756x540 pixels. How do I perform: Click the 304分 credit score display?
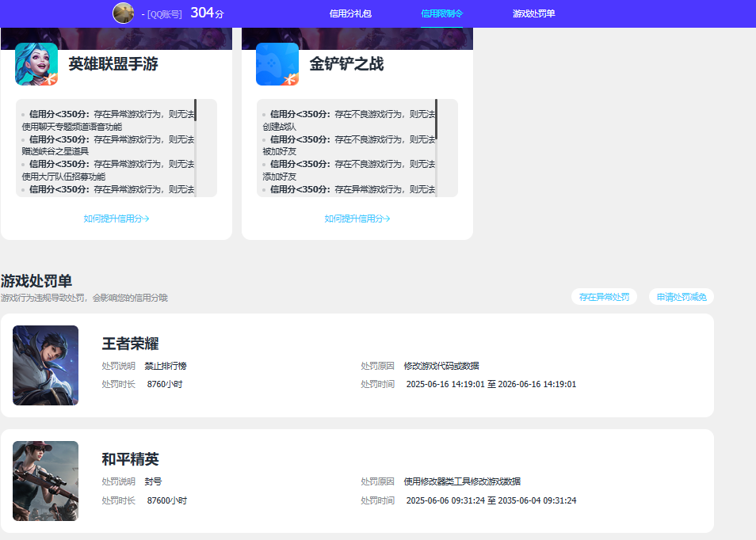coord(209,12)
